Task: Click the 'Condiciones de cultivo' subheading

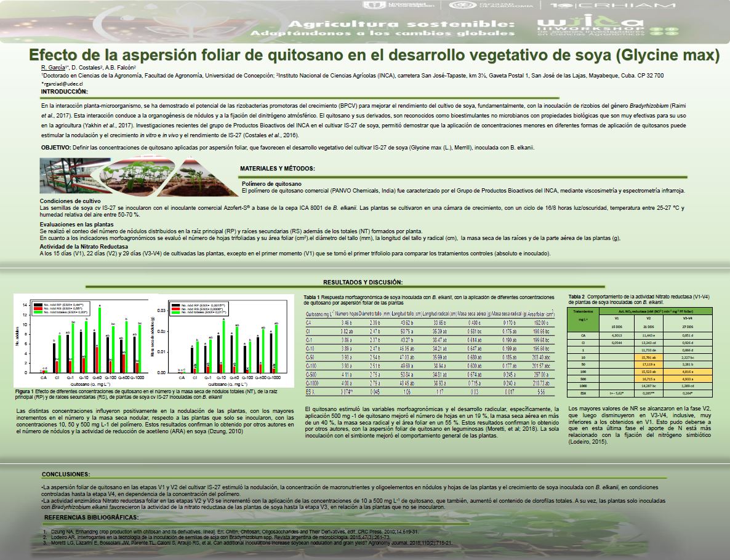Action: point(70,201)
